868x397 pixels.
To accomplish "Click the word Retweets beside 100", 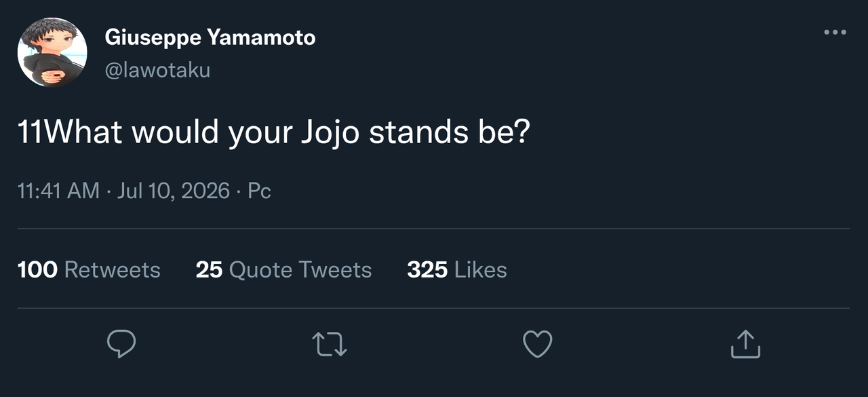I will point(112,270).
